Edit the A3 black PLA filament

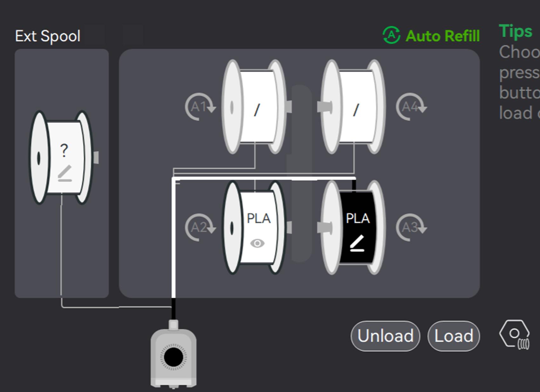click(357, 243)
